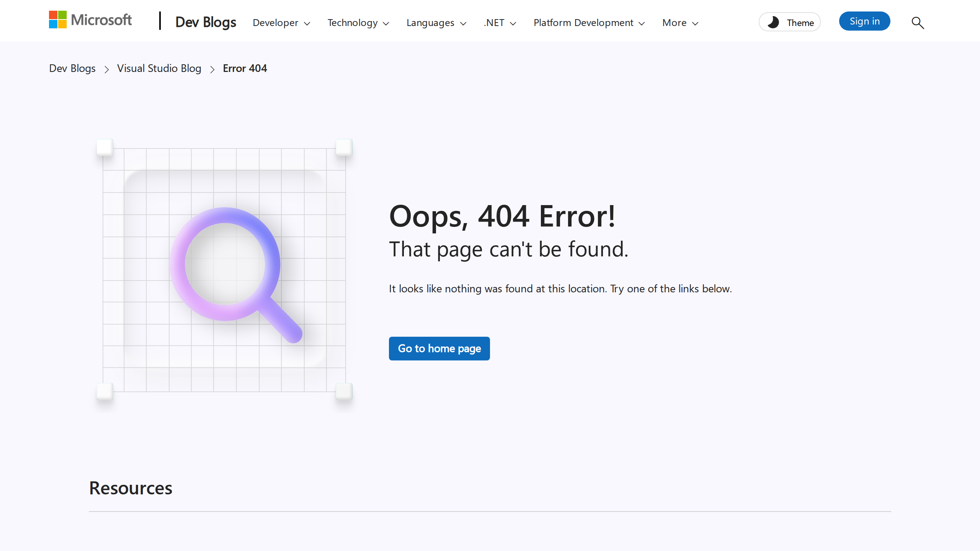Open the .NET menu
980x551 pixels.
pos(500,23)
